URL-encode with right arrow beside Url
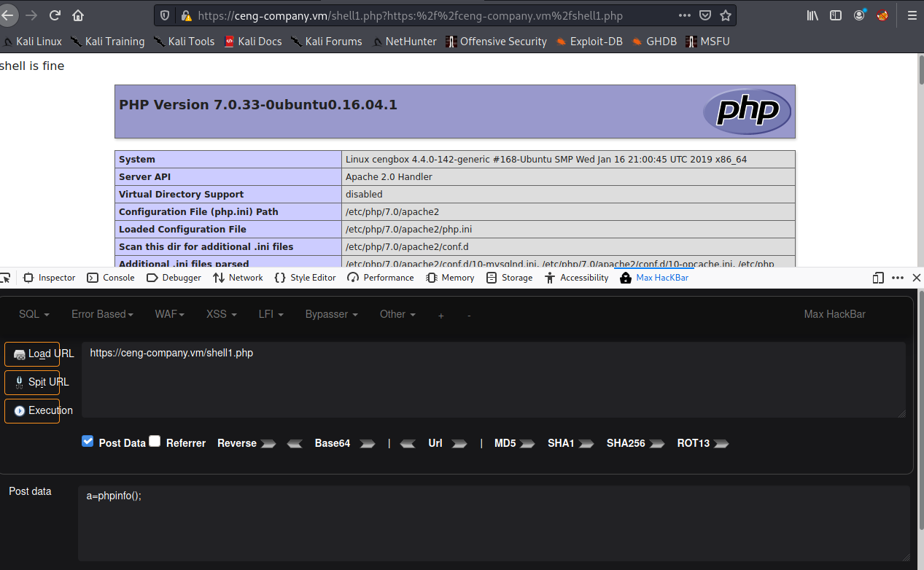 tap(459, 443)
